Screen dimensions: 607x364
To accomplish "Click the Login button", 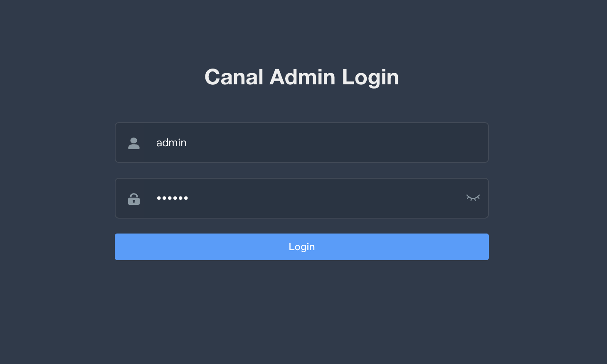I will coord(302,247).
